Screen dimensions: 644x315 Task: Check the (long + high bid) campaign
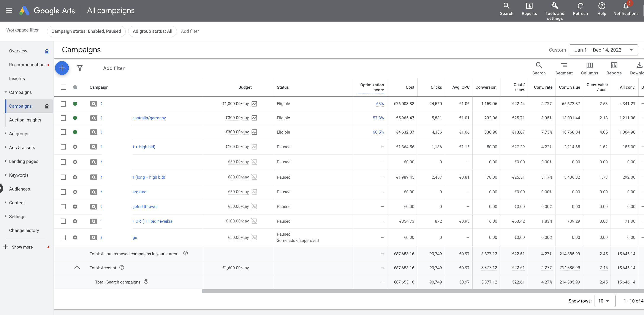tap(63, 177)
